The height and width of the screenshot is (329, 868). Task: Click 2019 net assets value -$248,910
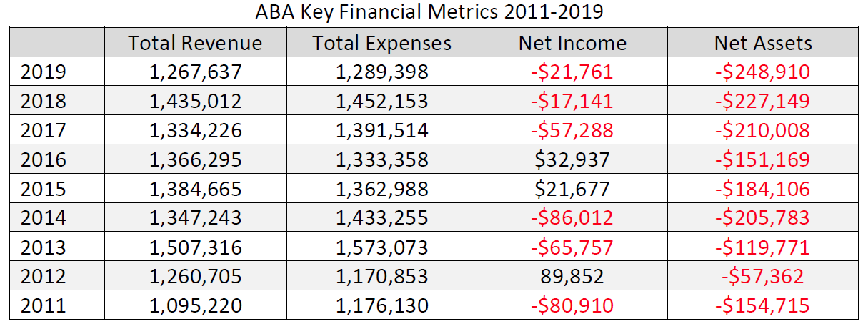click(762, 72)
